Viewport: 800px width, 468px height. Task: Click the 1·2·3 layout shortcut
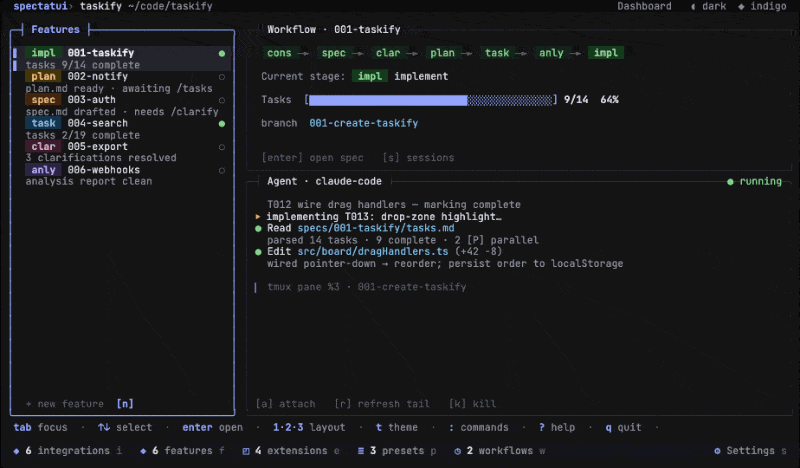point(309,428)
